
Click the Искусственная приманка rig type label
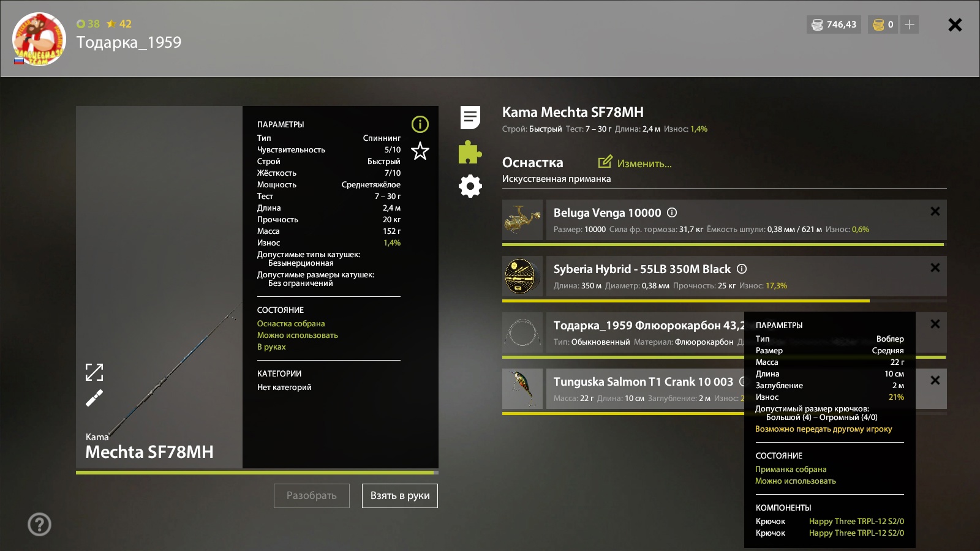(x=556, y=179)
